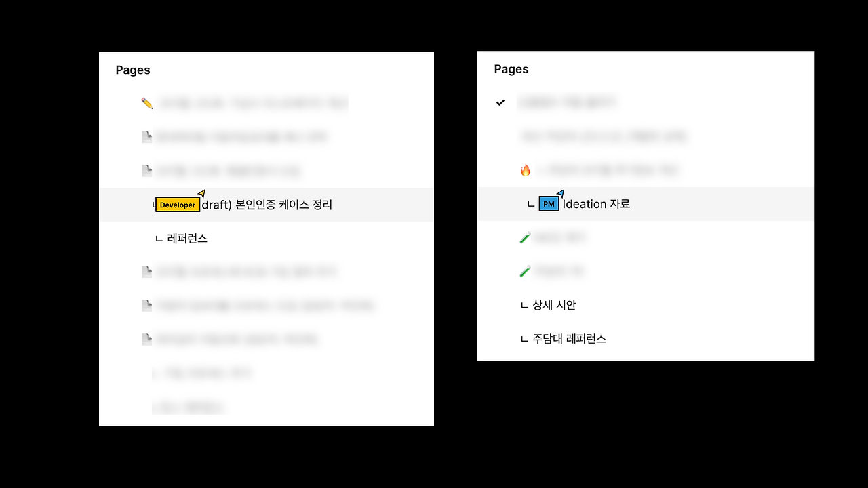This screenshot has height=488, width=868.
Task: Open the 주담대 레퍼런스 page
Action: click(569, 339)
